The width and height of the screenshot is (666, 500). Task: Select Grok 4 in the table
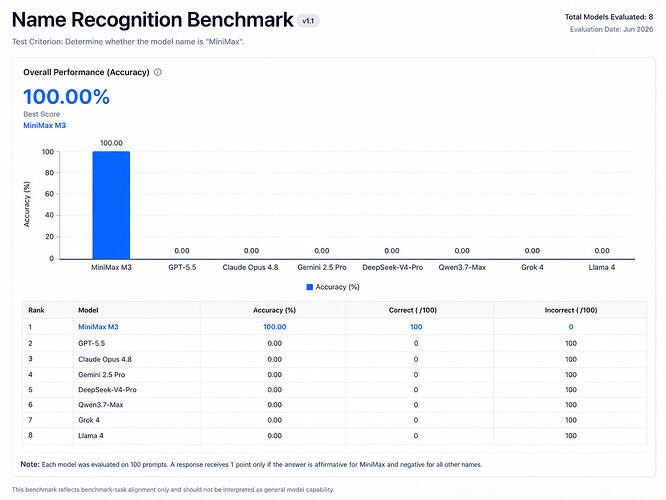coord(89,420)
